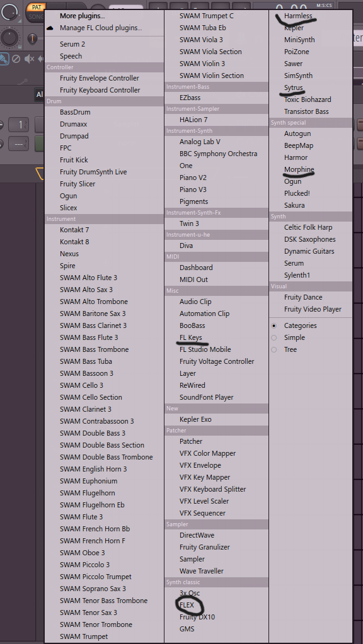
Task: Select Kepler Exo under New
Action: [x=196, y=419]
